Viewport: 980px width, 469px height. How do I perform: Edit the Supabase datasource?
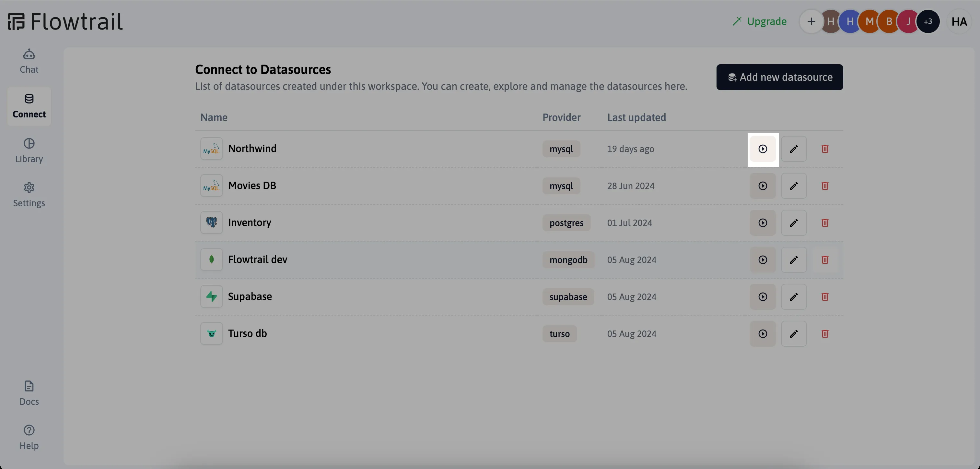(x=794, y=296)
